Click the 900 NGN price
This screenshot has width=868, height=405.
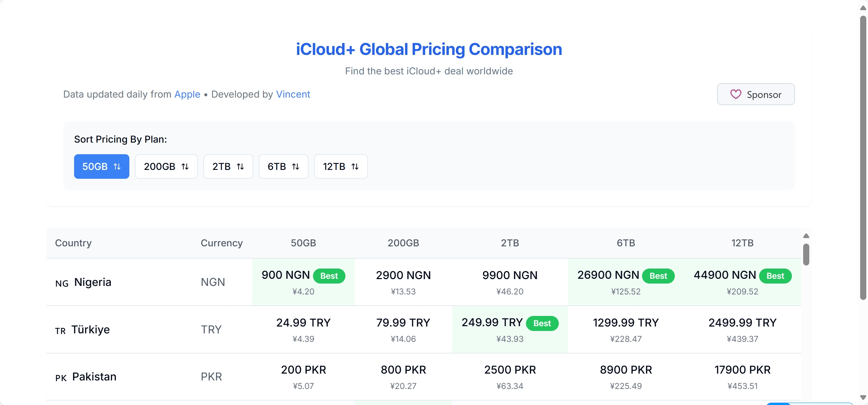pyautogui.click(x=285, y=275)
